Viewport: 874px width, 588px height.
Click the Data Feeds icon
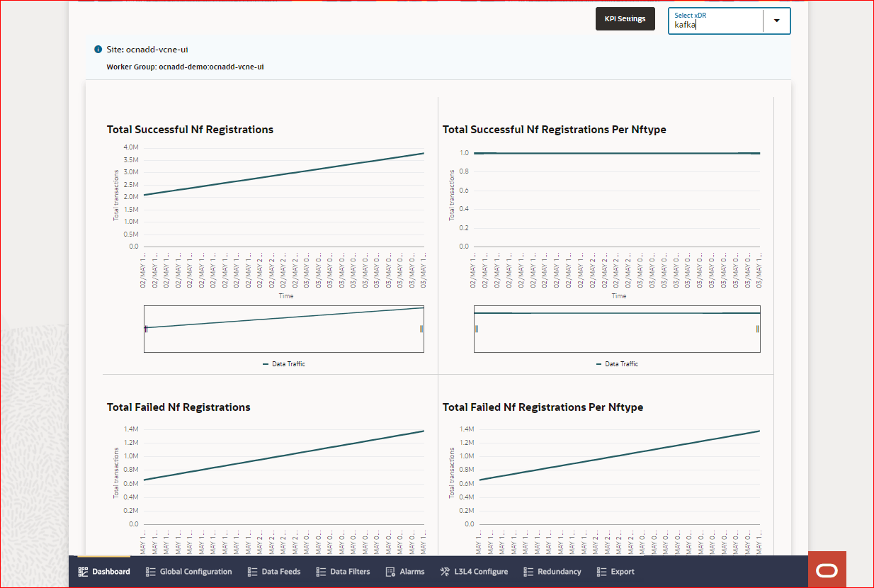(252, 571)
